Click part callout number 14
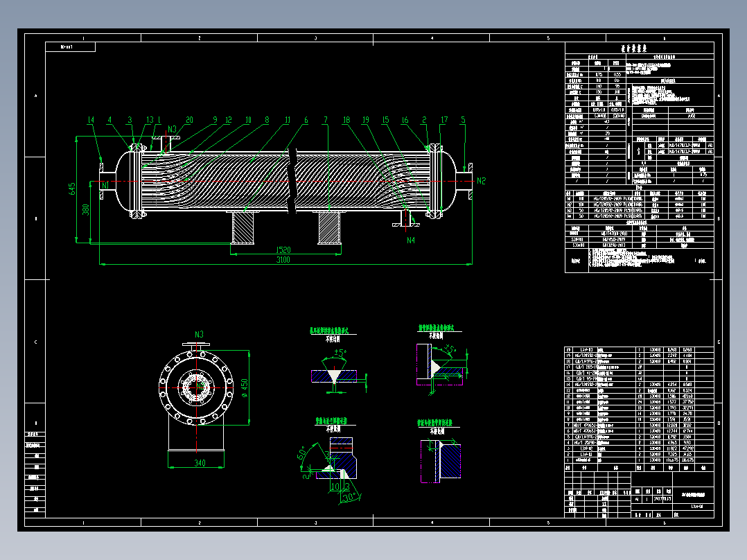Screen dimensions: 747x560 (x=91, y=120)
